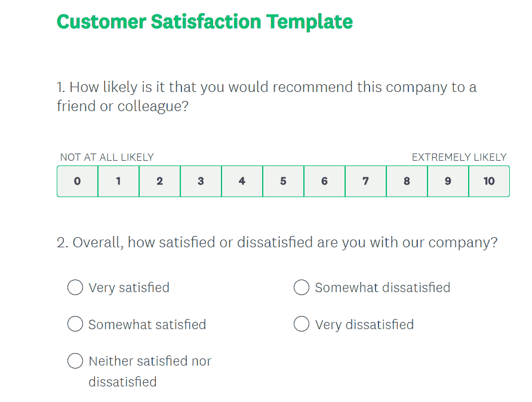Click the Very satisfied label text
532x402 pixels.
tap(129, 287)
